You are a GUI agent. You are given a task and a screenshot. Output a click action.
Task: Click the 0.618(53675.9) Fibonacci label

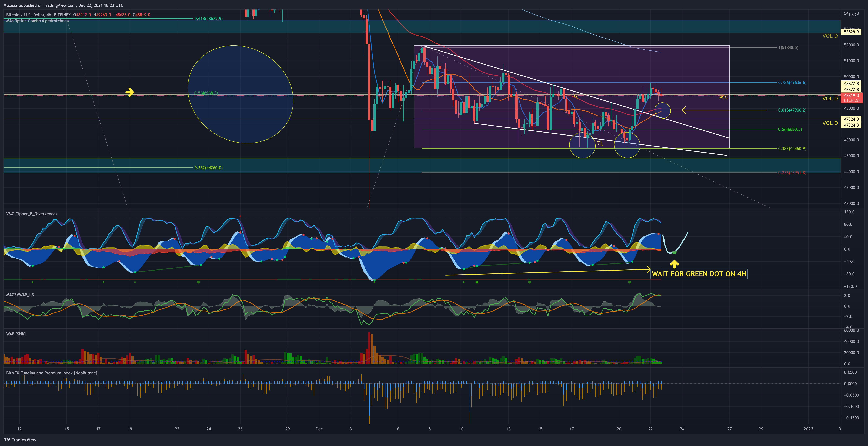click(208, 19)
